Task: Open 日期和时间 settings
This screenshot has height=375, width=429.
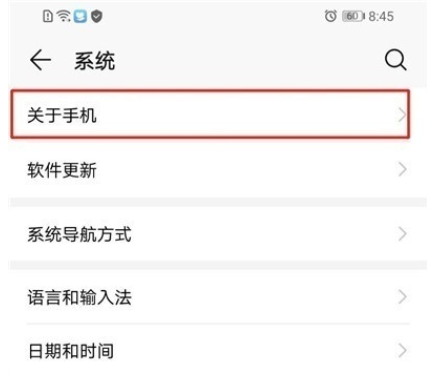Action: click(210, 351)
